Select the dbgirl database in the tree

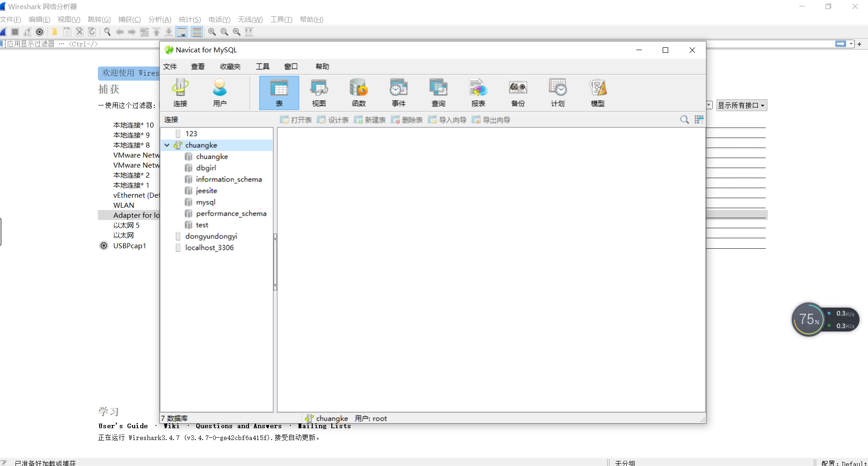(x=206, y=168)
